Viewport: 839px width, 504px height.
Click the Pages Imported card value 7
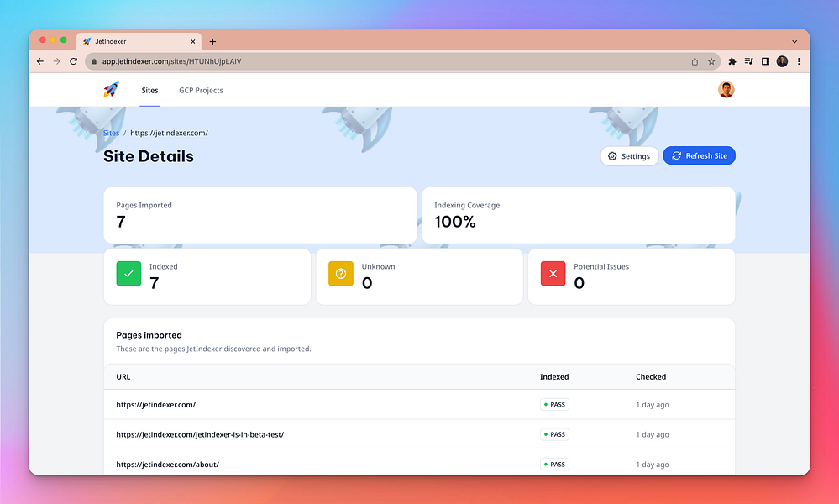(121, 222)
